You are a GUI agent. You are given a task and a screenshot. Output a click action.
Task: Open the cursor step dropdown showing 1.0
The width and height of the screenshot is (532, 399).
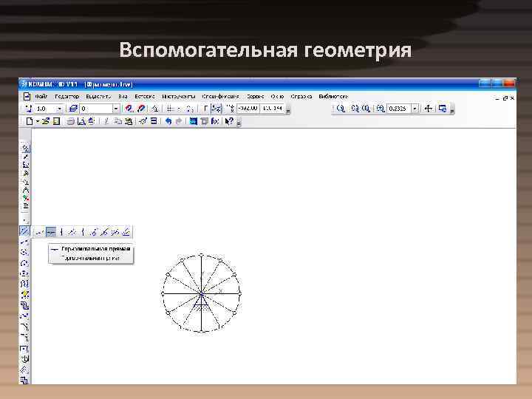point(59,109)
